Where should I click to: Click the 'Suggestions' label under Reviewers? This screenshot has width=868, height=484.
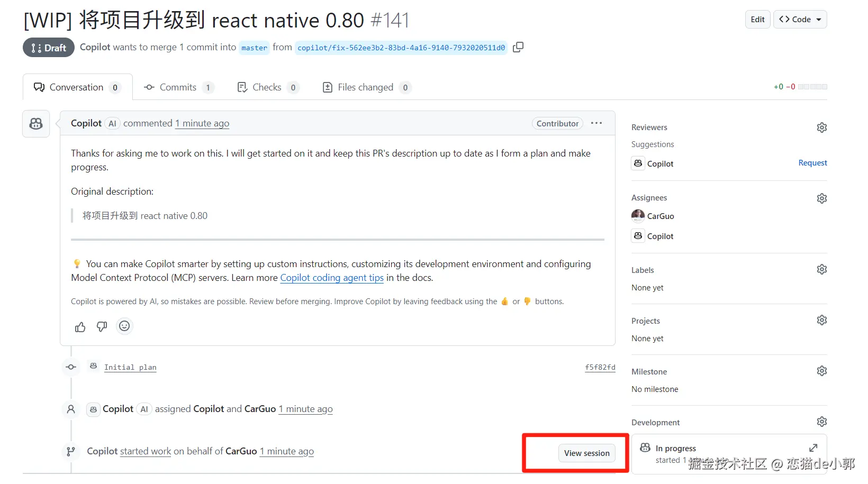(x=653, y=144)
